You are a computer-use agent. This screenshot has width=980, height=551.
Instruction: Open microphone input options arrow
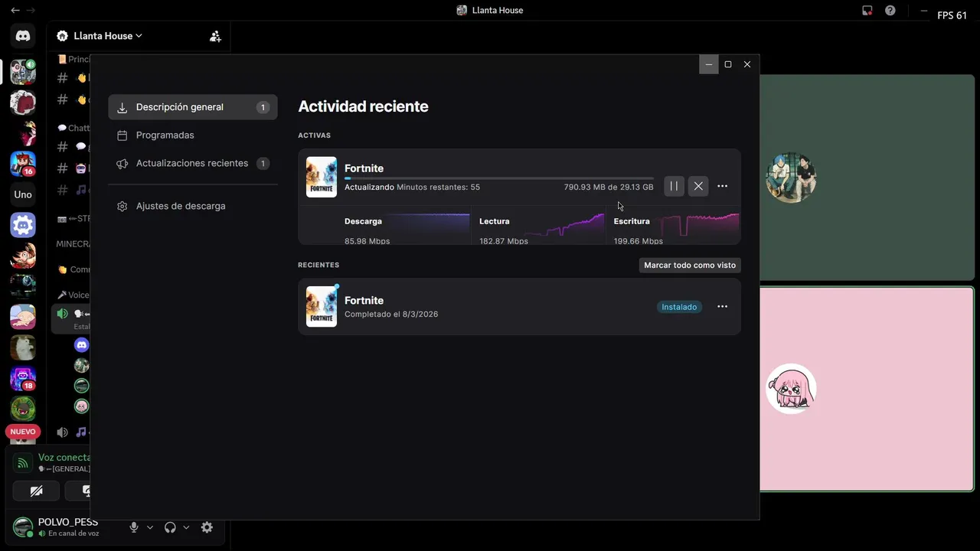pos(150,527)
